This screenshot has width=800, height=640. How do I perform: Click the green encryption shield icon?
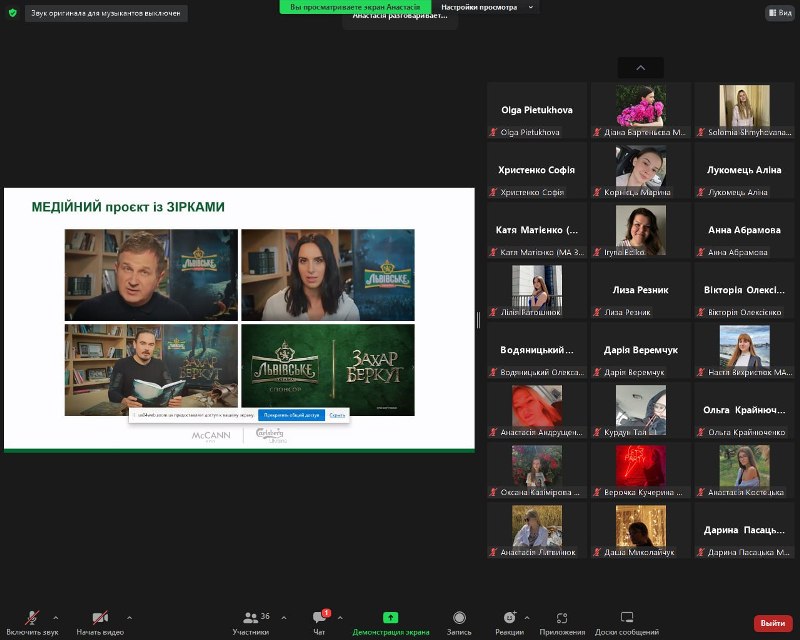pyautogui.click(x=12, y=13)
